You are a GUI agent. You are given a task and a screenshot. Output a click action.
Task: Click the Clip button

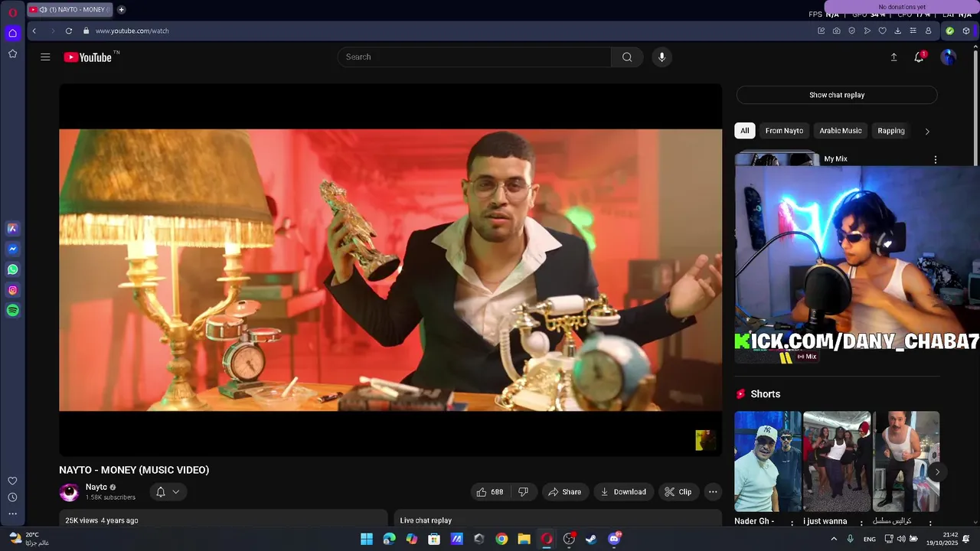coord(678,492)
